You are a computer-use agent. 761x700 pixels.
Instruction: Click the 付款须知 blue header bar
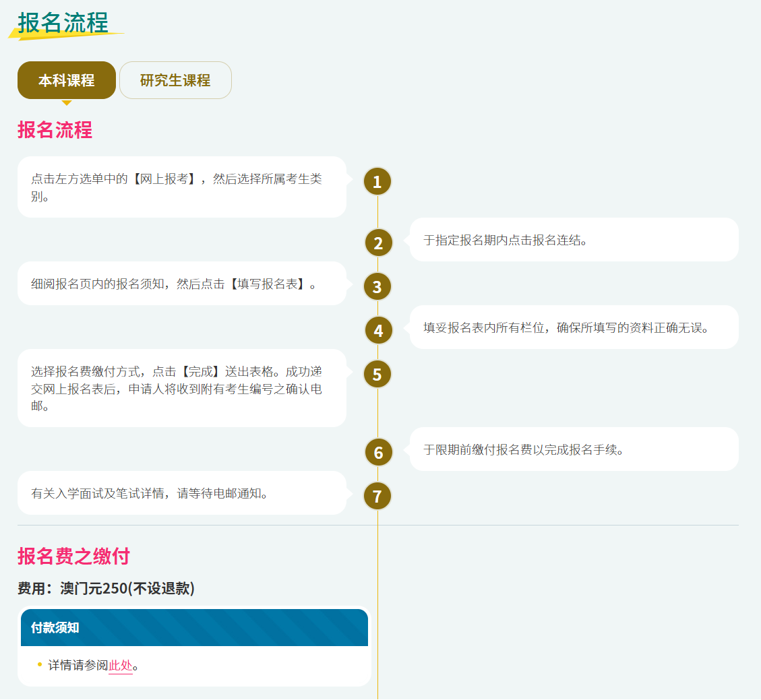(x=194, y=628)
